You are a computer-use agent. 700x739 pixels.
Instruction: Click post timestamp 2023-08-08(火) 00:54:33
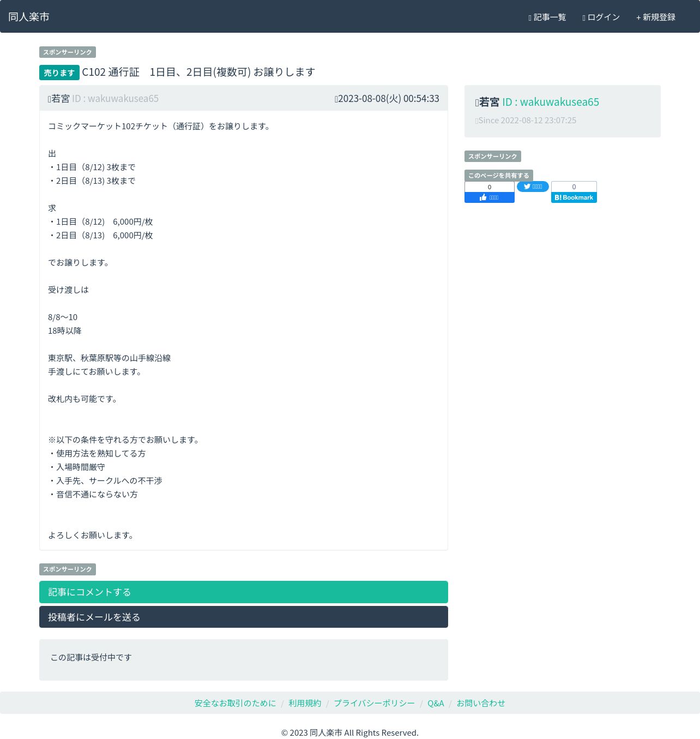pyautogui.click(x=387, y=99)
